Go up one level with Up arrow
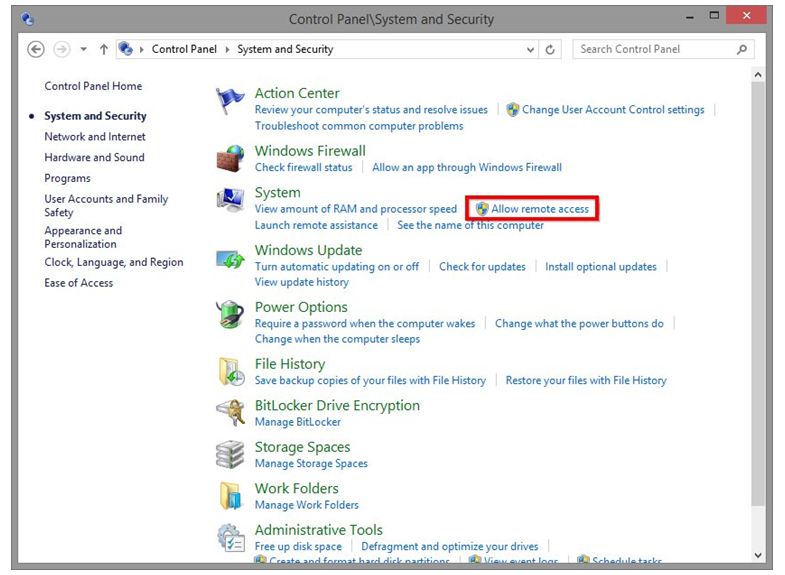The height and width of the screenshot is (575, 785). tap(104, 49)
